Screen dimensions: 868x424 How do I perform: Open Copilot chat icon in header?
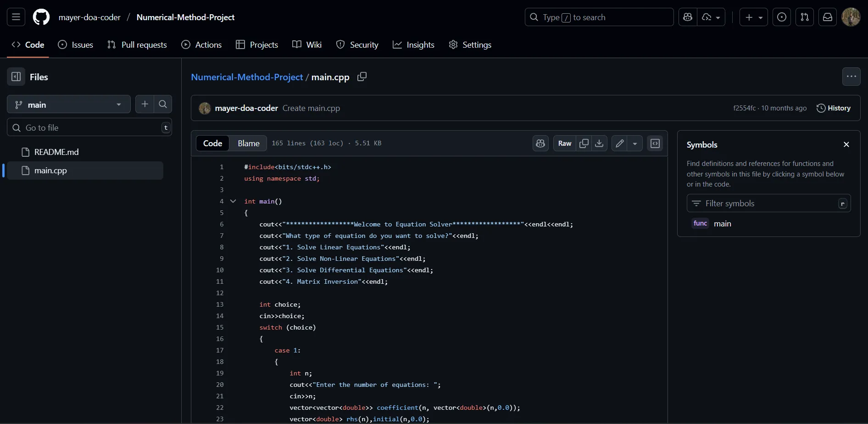click(688, 17)
